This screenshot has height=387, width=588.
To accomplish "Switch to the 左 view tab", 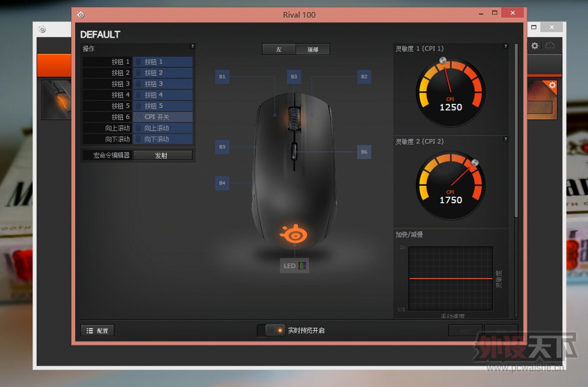I will (279, 49).
